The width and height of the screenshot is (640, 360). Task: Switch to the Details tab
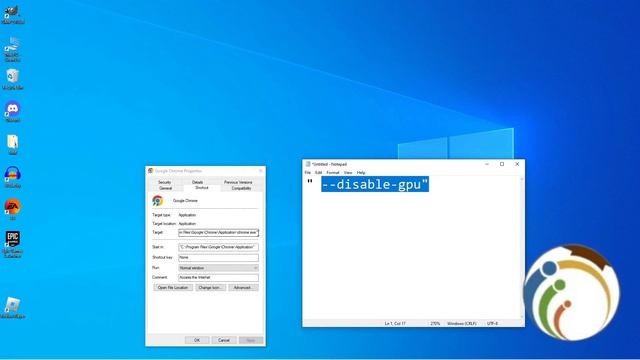198,182
